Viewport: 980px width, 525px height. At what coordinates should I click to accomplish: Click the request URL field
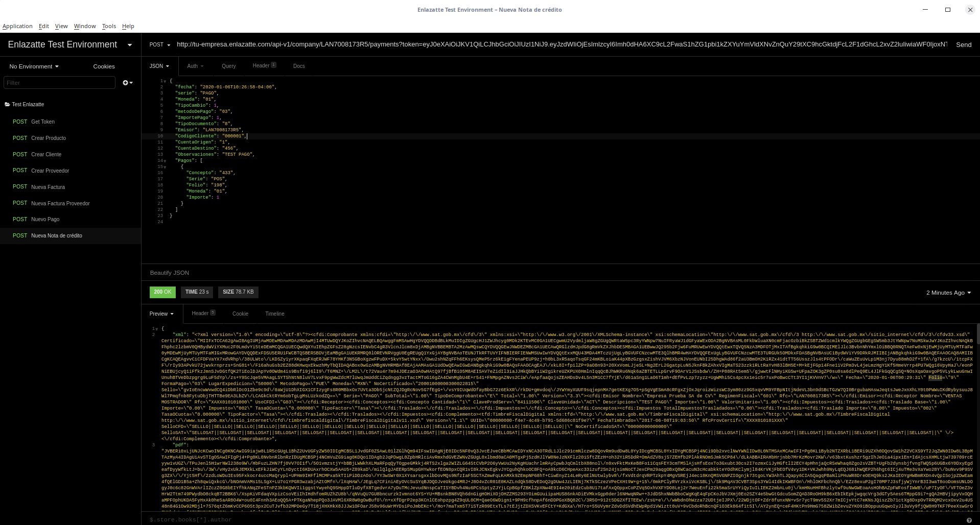point(561,45)
